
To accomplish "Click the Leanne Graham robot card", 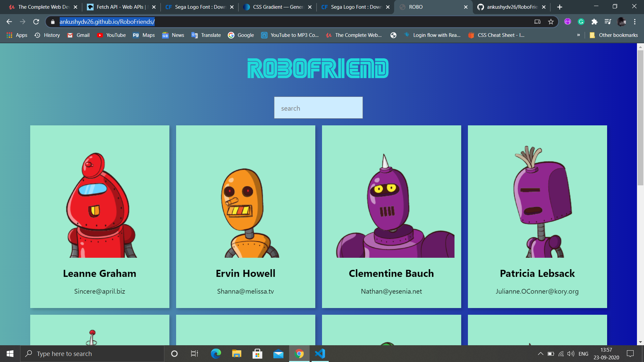I will coord(100,217).
